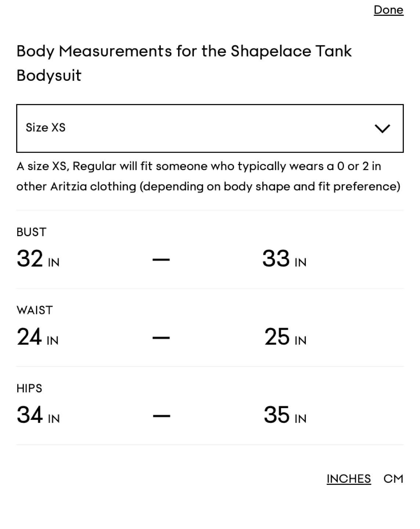Dismiss the measurements panel via Done
The image size is (420, 529).
[x=388, y=10]
